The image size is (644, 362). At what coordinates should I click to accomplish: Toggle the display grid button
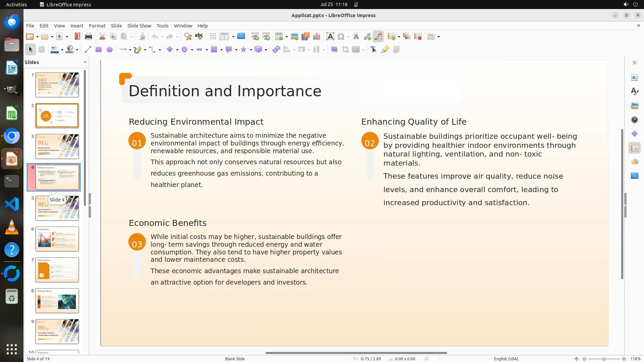(213, 37)
